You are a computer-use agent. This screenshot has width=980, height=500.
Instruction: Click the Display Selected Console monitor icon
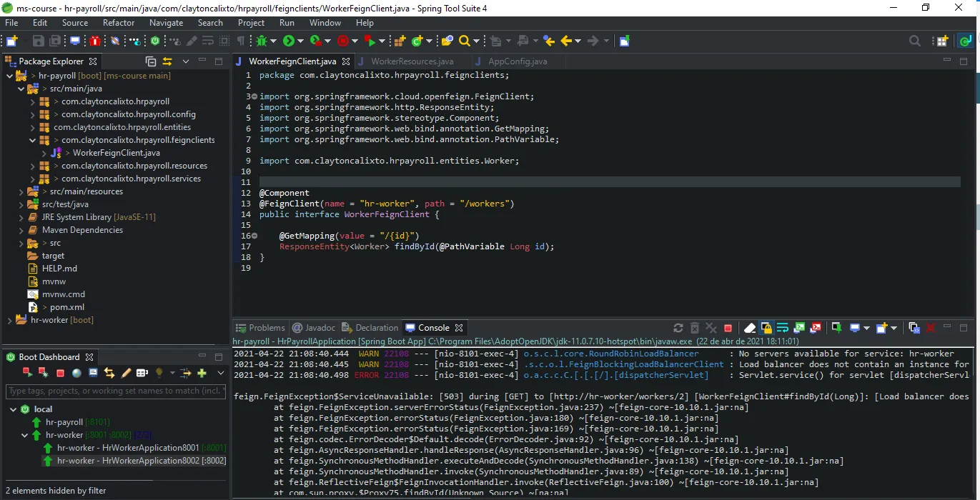pos(855,328)
